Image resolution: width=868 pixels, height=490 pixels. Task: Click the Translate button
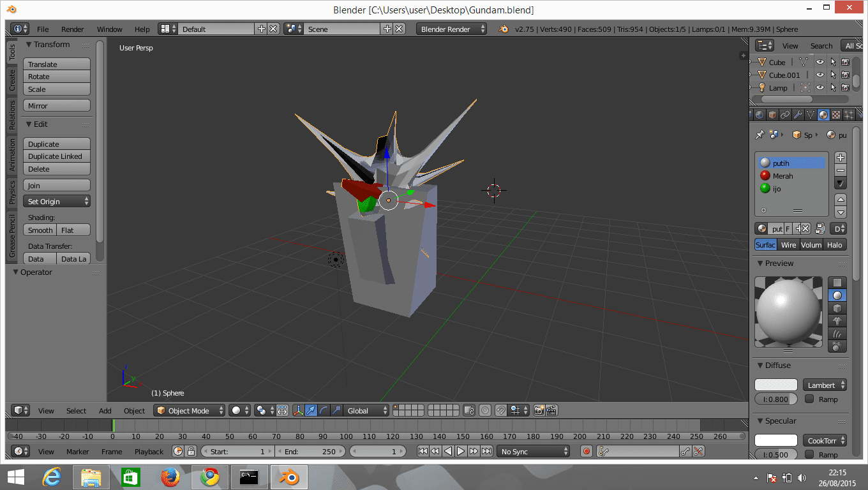point(57,64)
